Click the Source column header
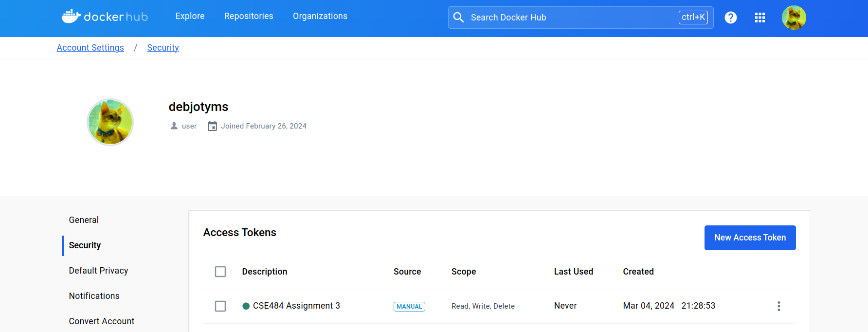The height and width of the screenshot is (332, 868). (x=407, y=272)
